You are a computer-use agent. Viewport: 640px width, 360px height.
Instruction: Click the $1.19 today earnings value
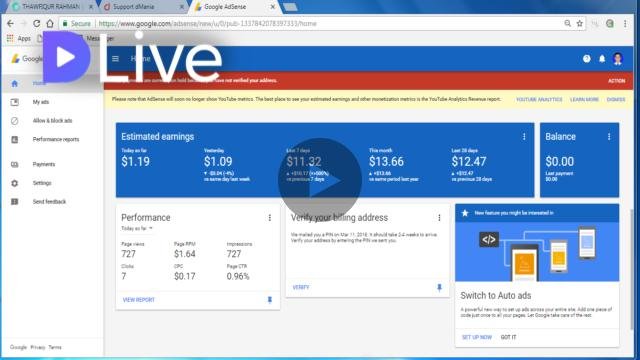click(136, 162)
